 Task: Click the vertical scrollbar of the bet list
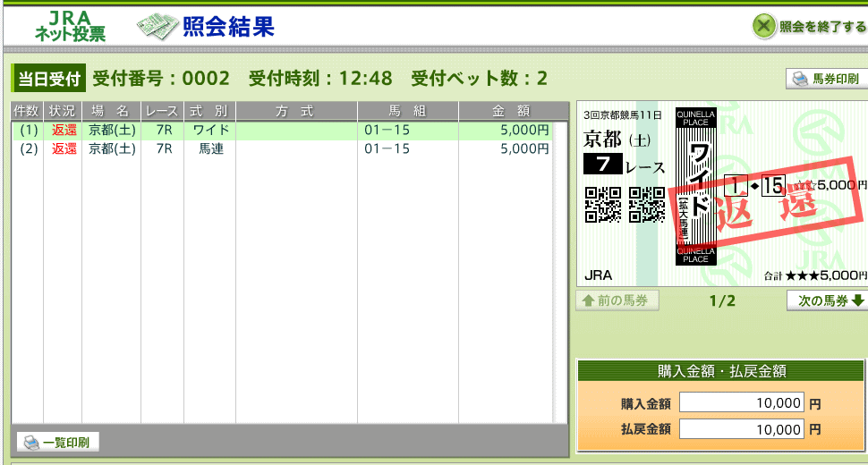pyautogui.click(x=560, y=273)
